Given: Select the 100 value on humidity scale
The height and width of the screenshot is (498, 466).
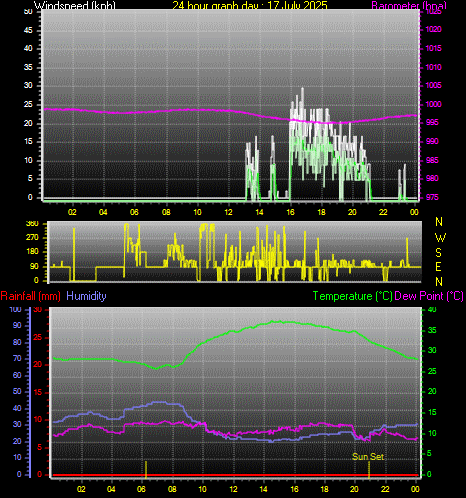Looking at the screenshot, I should (15, 310).
